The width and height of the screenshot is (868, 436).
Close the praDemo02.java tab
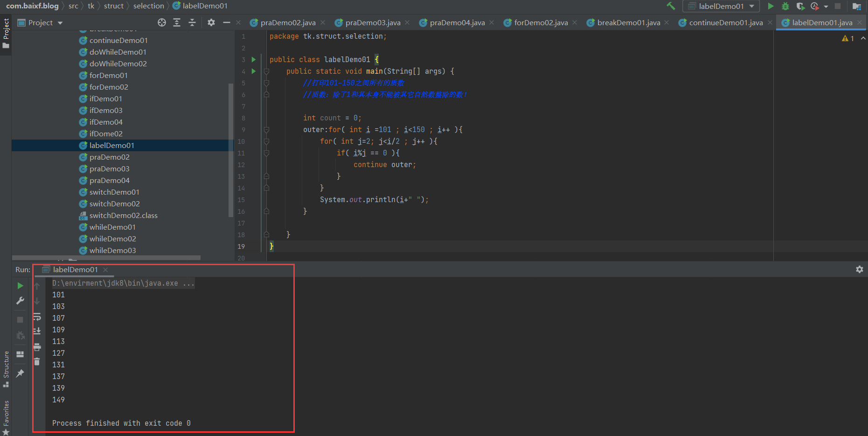(x=323, y=22)
